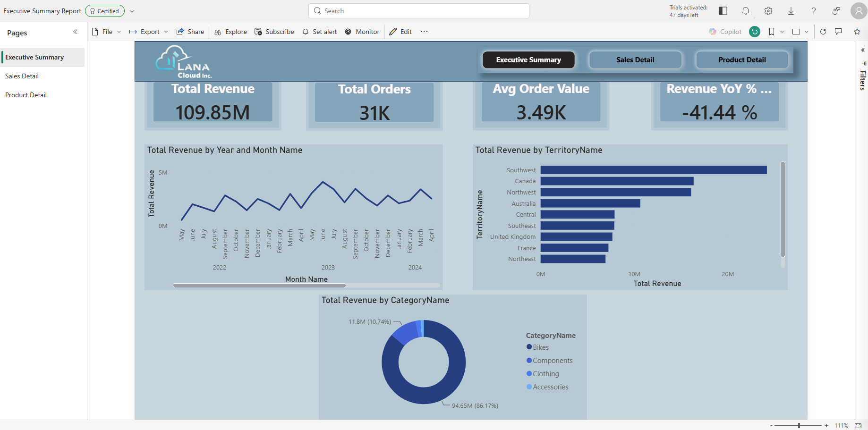Screen dimensions: 868x430
Task: Select Executive Summary page in sidebar
Action: coord(43,57)
